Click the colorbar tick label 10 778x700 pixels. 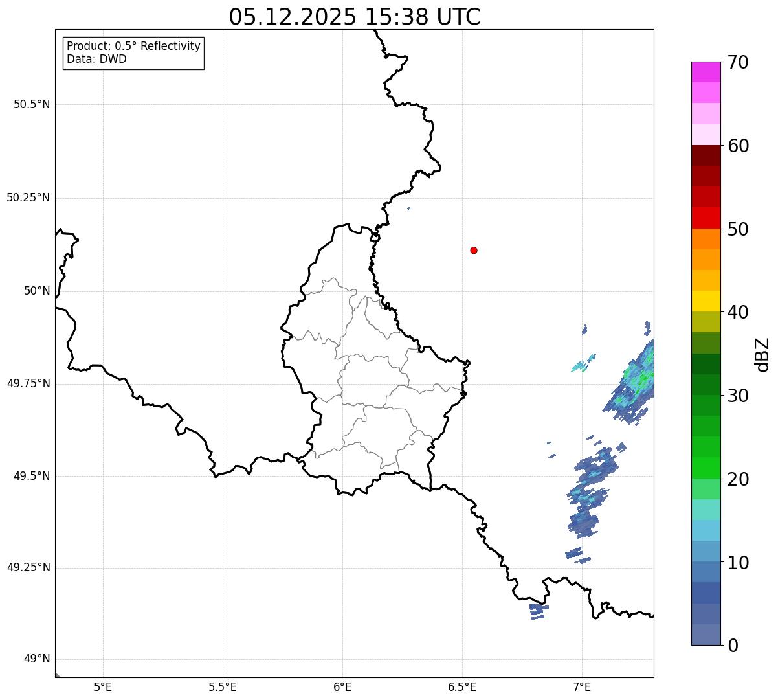(x=738, y=562)
